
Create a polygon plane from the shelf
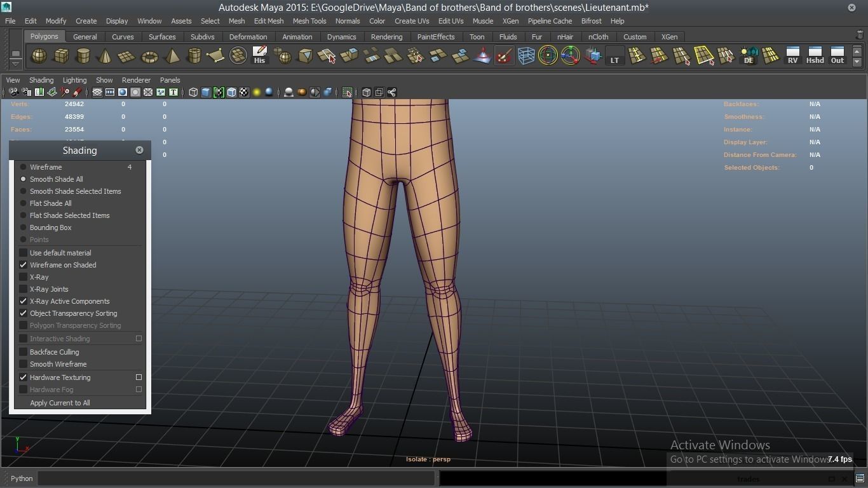pos(127,56)
